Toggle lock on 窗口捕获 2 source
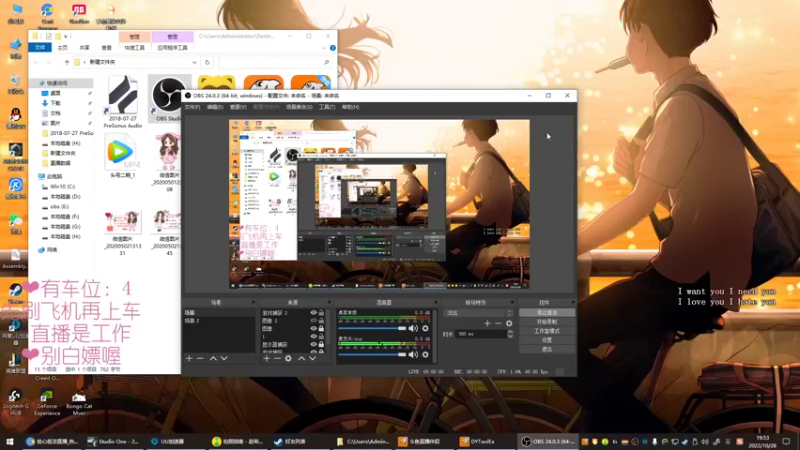 click(321, 313)
